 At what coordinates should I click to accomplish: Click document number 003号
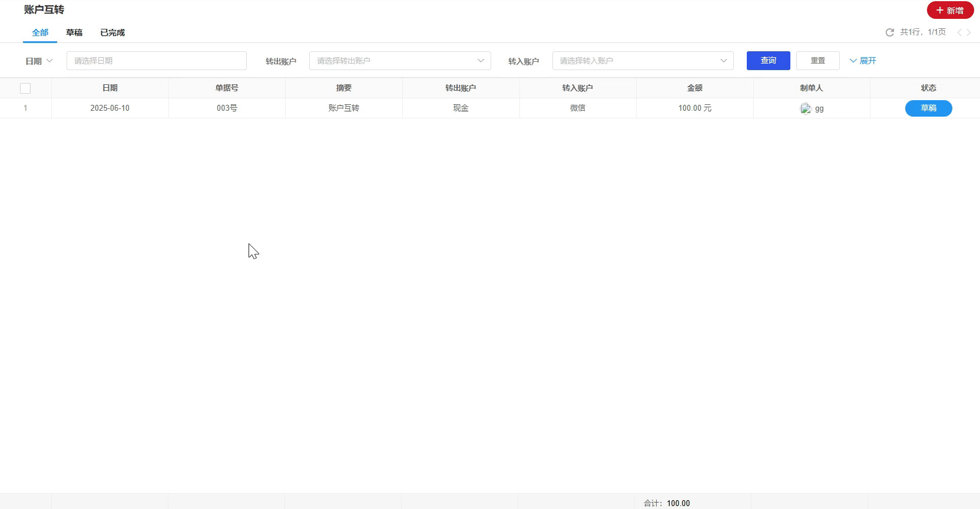pyautogui.click(x=227, y=108)
